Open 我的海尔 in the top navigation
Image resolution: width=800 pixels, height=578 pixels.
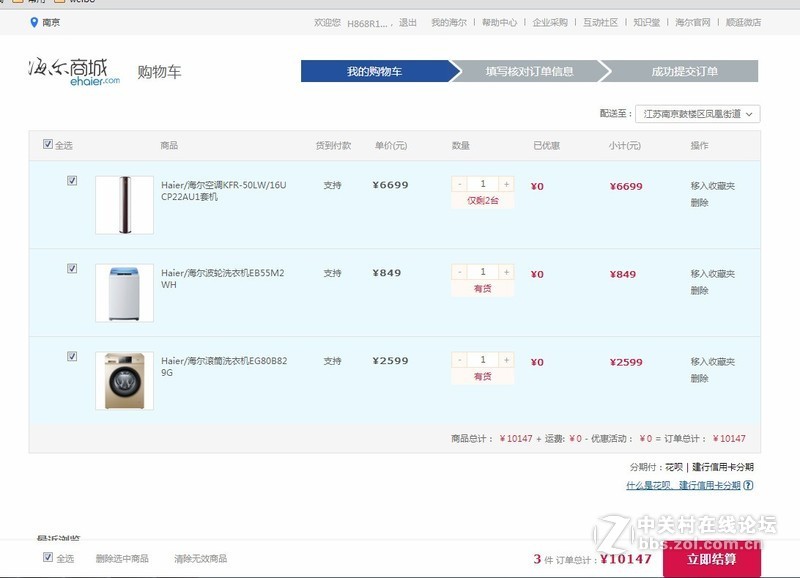click(449, 22)
